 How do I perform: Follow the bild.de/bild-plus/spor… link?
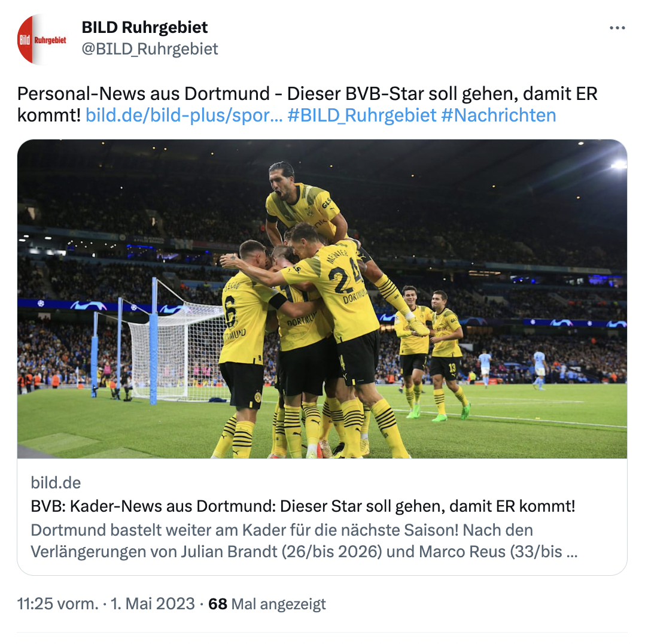(x=184, y=116)
